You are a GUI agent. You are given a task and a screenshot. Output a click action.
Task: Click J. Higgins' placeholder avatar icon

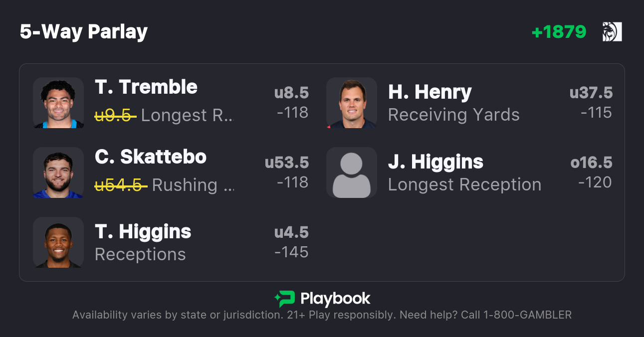(352, 172)
